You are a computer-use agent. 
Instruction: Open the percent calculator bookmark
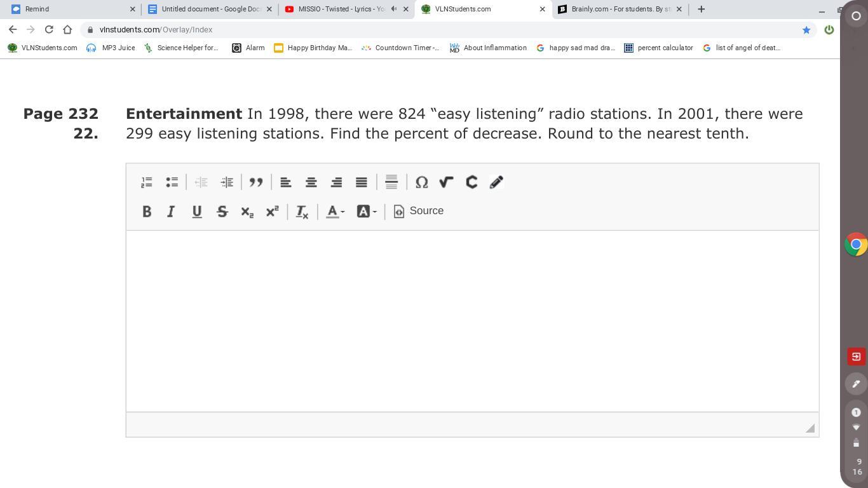coord(658,48)
